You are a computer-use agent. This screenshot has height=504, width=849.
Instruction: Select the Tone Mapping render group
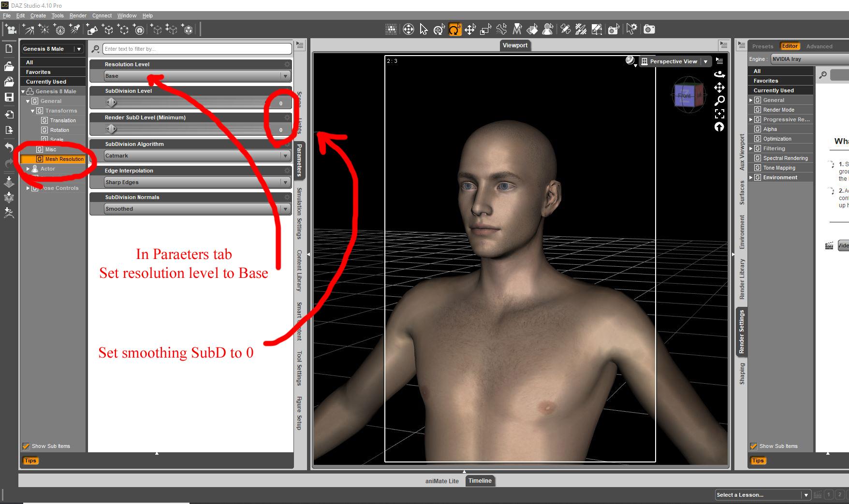(779, 168)
